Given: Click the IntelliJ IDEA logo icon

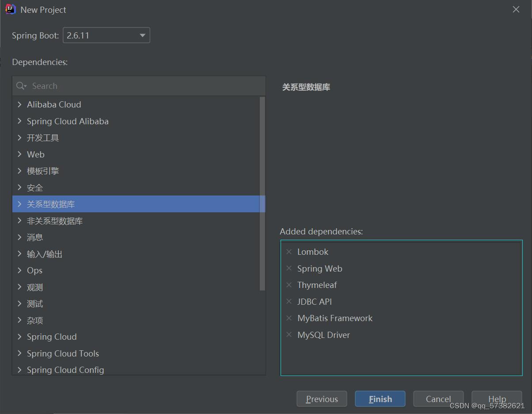Looking at the screenshot, I should (x=10, y=9).
